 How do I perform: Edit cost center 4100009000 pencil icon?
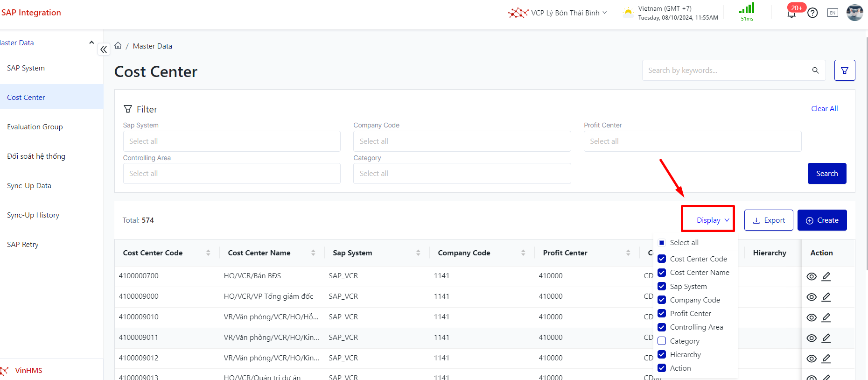coord(826,297)
